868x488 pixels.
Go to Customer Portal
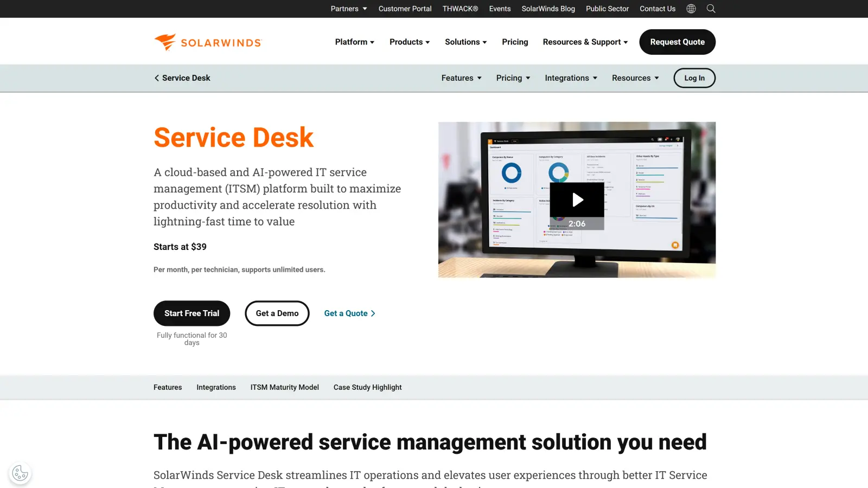(405, 9)
